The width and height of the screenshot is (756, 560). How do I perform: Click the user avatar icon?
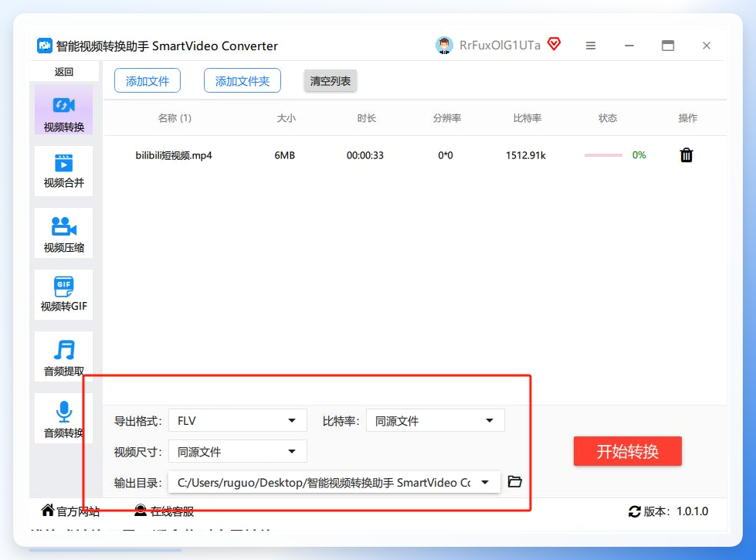[x=444, y=46]
